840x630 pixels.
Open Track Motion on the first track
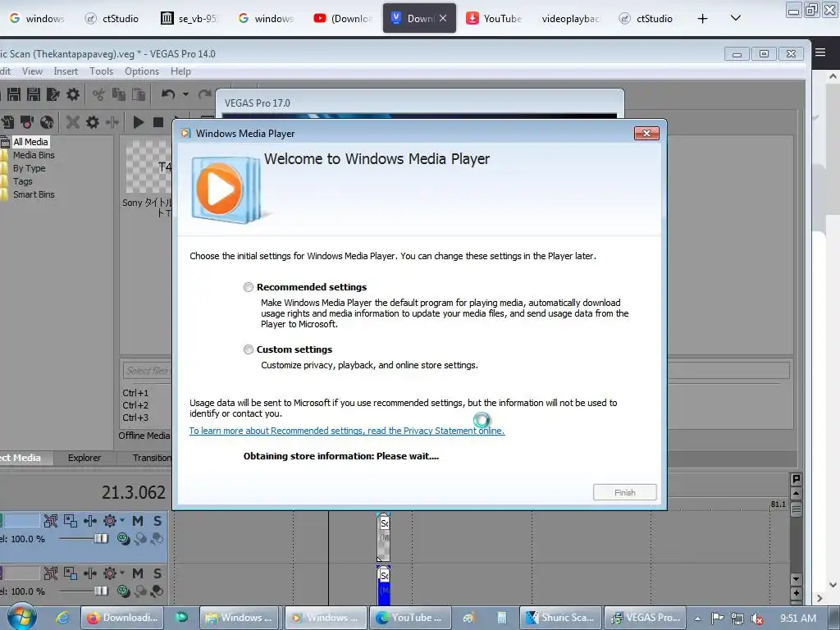click(71, 521)
